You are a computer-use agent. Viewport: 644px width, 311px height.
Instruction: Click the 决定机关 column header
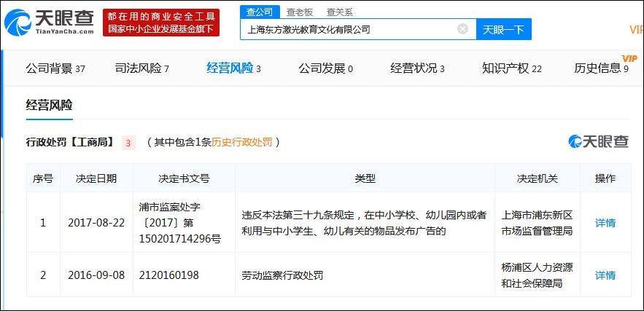click(538, 178)
